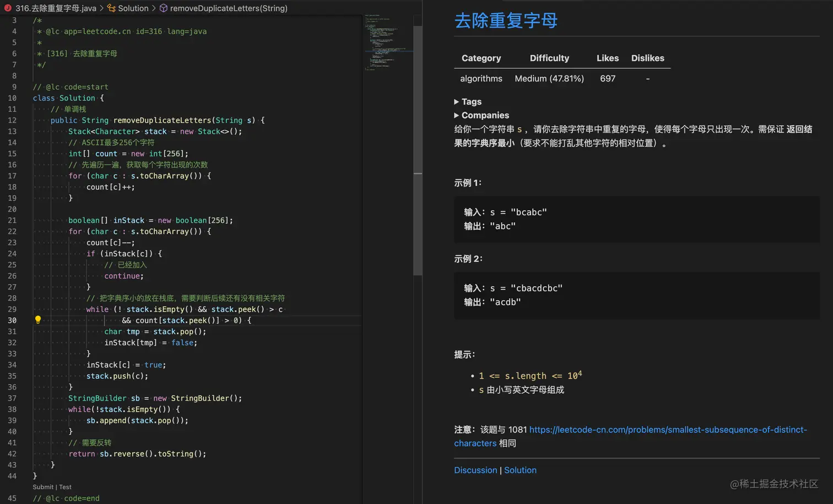
Task: Click the code minimap preview
Action: [x=388, y=43]
